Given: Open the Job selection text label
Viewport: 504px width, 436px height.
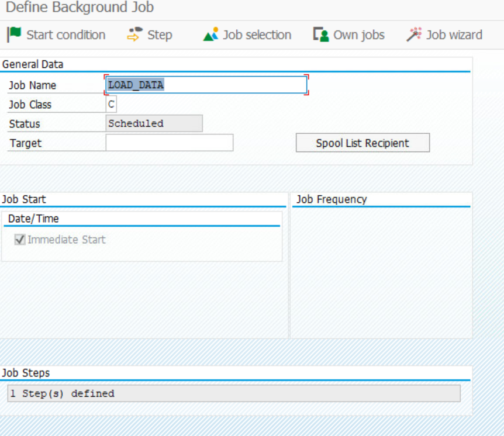Looking at the screenshot, I should [257, 35].
